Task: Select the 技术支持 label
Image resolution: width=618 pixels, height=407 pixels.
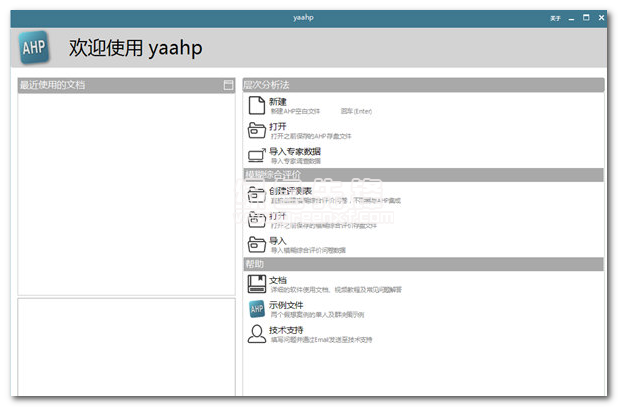Action: (286, 330)
